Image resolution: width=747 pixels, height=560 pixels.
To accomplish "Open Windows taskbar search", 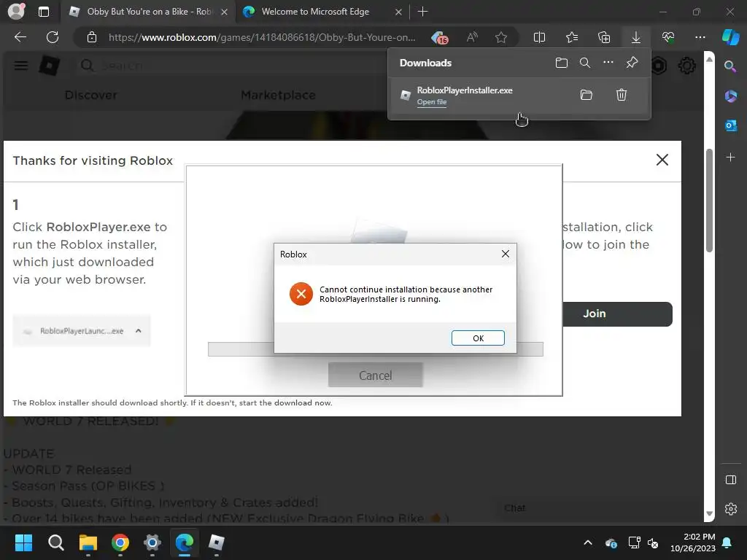I will (55, 542).
